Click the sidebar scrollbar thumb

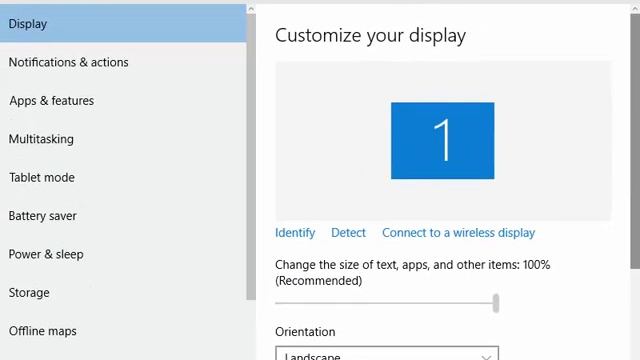pyautogui.click(x=251, y=157)
